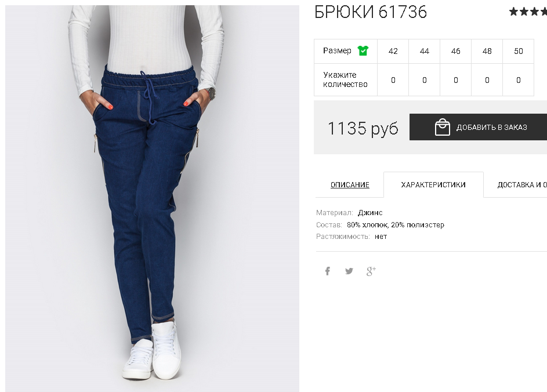Click the shopping bag icon
This screenshot has width=547, height=392.
click(443, 127)
